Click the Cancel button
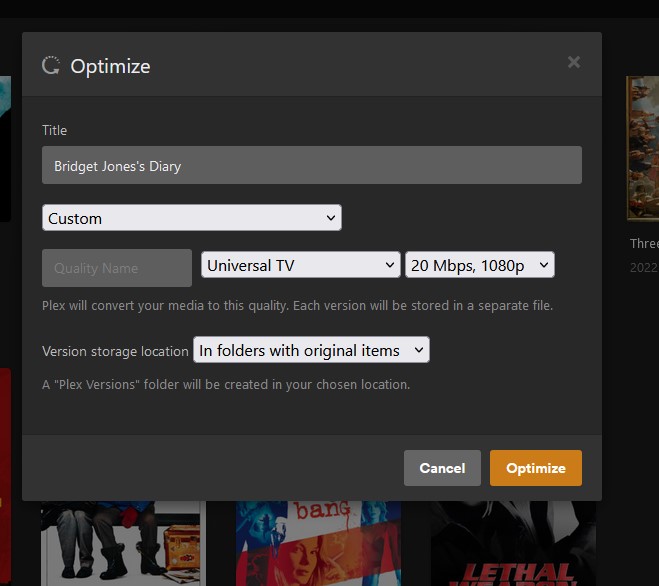 [x=442, y=468]
